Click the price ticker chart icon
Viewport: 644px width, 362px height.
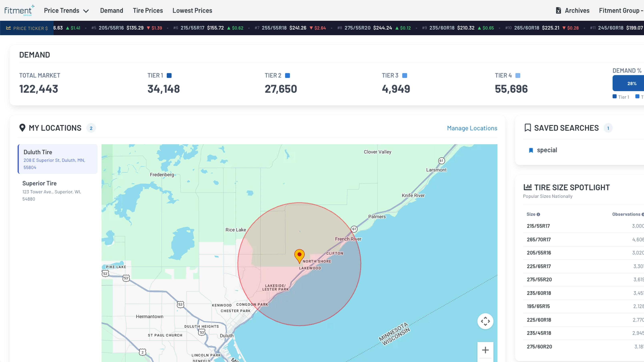click(9, 28)
